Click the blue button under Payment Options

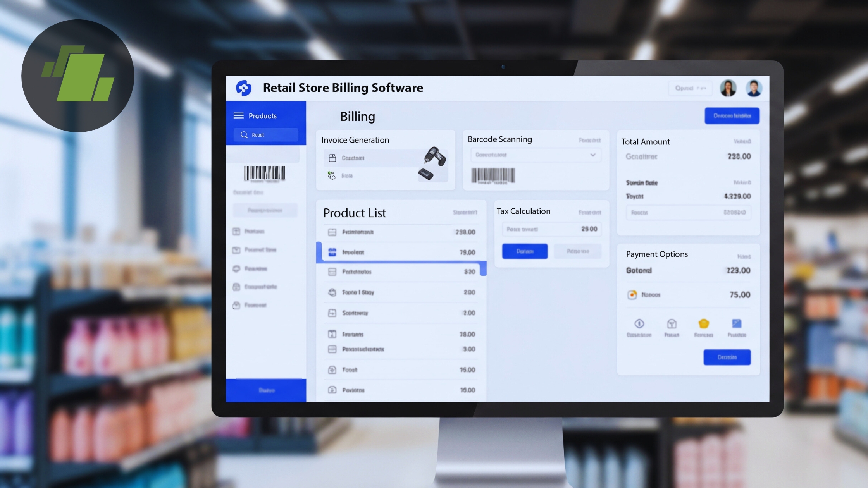click(727, 357)
